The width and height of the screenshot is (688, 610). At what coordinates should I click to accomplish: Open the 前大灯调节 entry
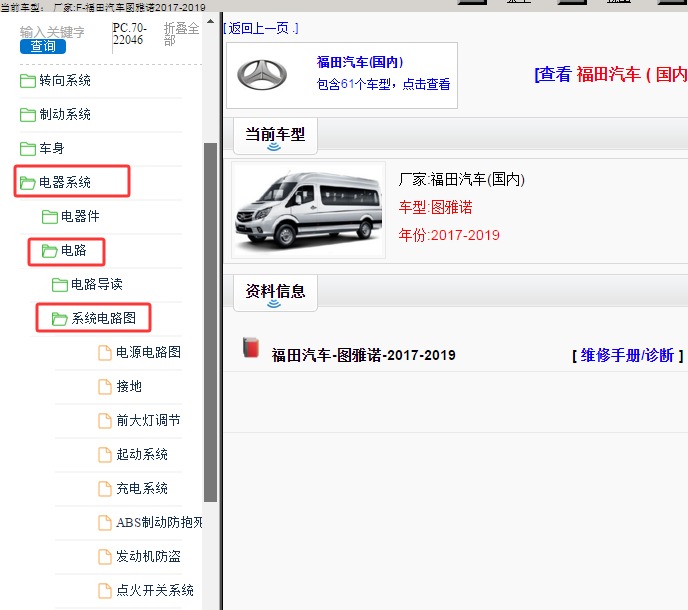pyautogui.click(x=148, y=420)
